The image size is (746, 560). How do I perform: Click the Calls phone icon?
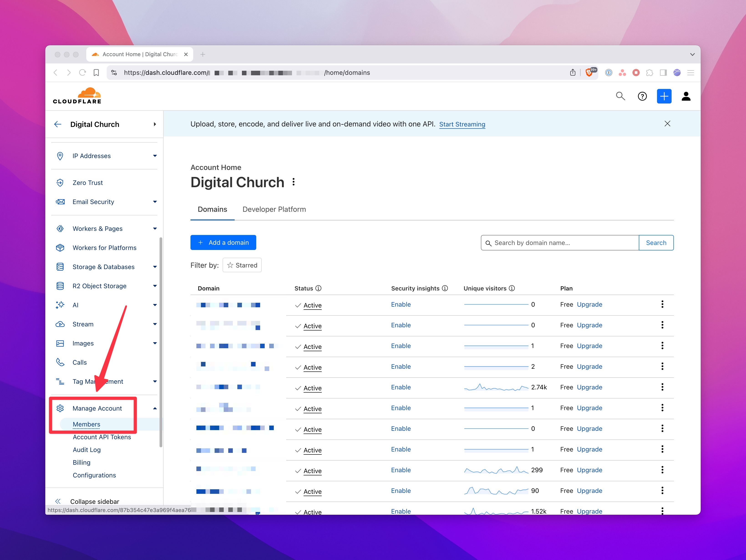tap(60, 362)
